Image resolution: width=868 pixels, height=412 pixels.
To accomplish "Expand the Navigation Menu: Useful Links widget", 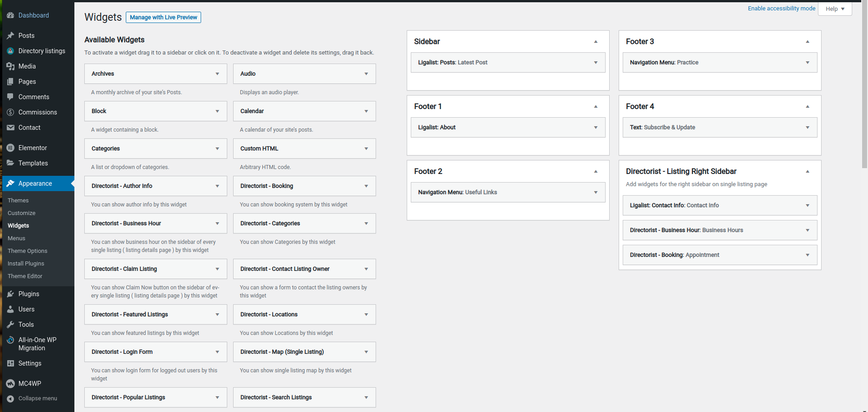I will [596, 192].
